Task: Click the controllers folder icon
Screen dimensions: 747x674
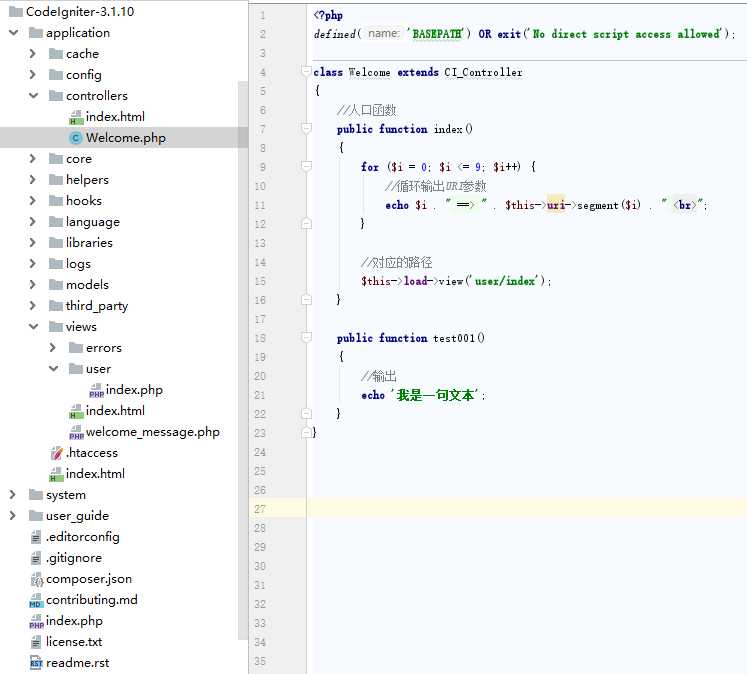Action: pos(56,95)
